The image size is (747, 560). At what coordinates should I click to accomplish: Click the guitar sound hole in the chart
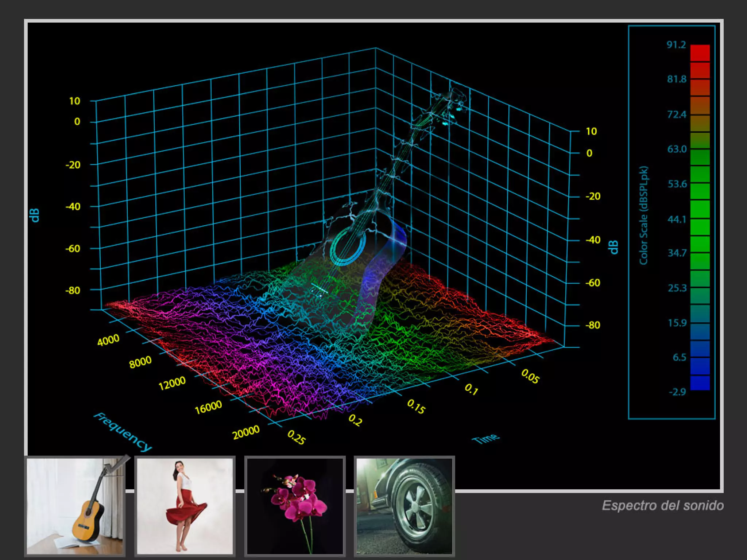point(348,246)
